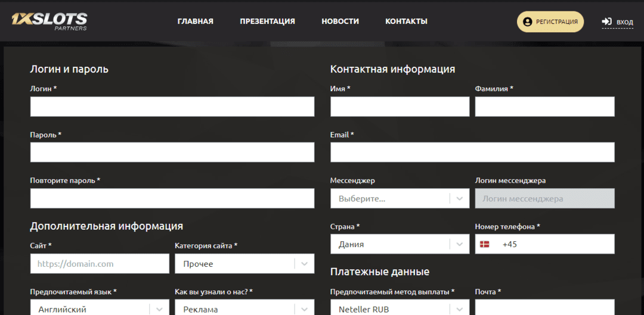This screenshot has width=644, height=315.
Task: Click the Логин мессенджера field
Action: point(544,198)
